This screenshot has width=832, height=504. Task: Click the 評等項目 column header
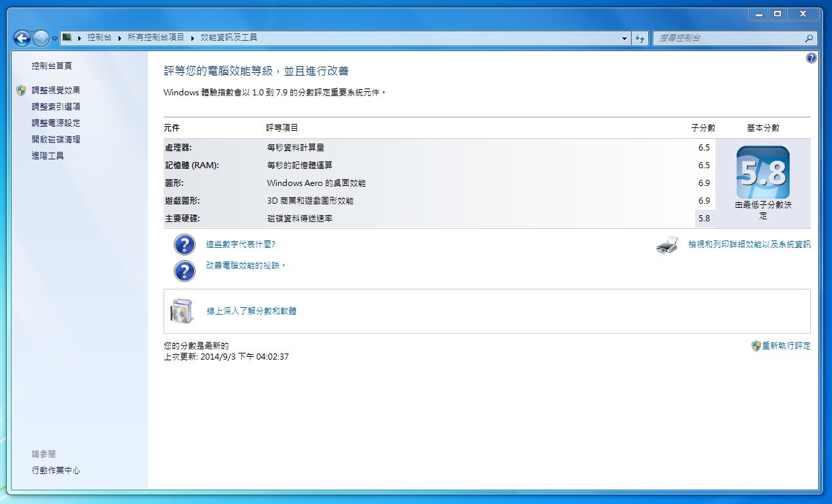coord(282,128)
